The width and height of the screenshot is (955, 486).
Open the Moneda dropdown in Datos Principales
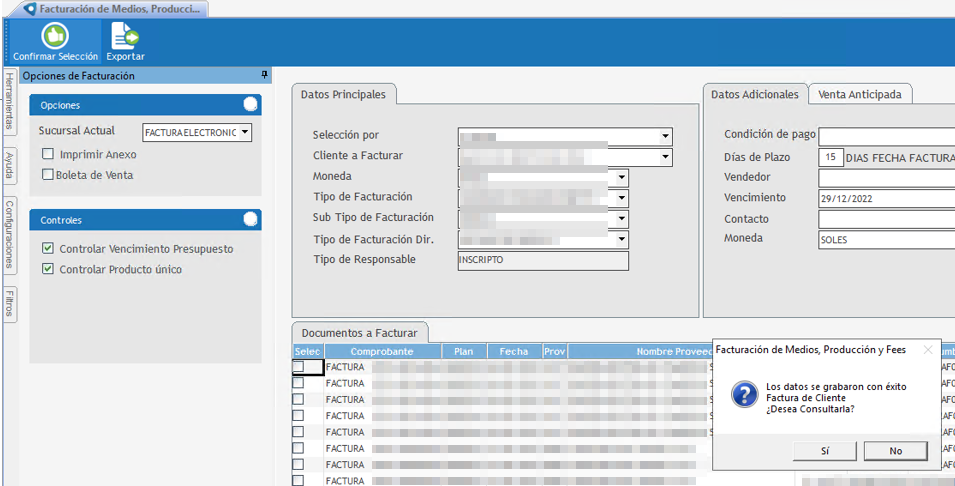pos(621,178)
